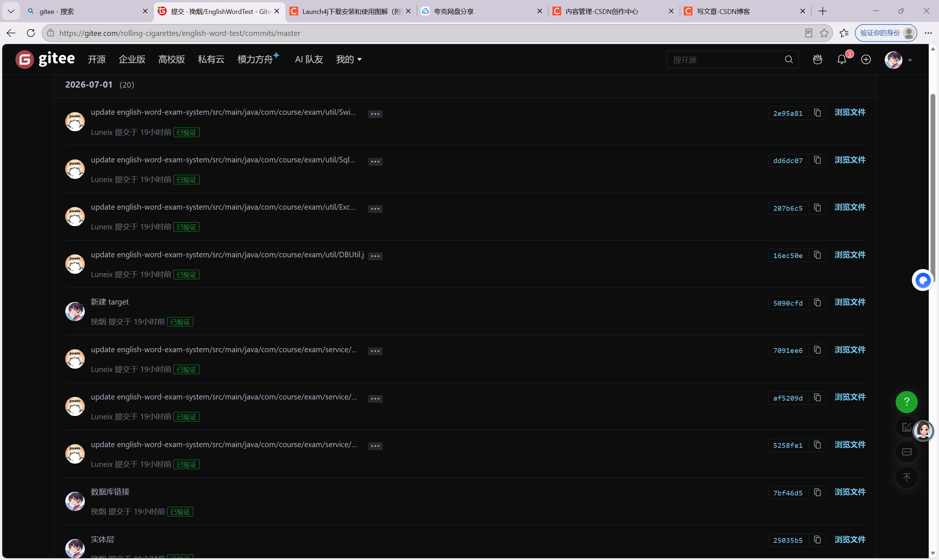This screenshot has height=560, width=939.
Task: Open commit titled 数据库链接
Action: [x=110, y=492]
